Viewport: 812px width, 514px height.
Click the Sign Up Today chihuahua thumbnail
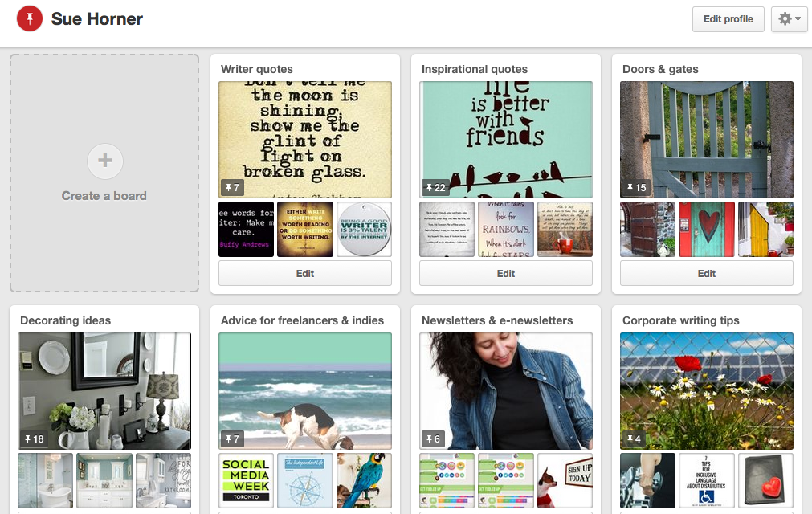coord(565,481)
